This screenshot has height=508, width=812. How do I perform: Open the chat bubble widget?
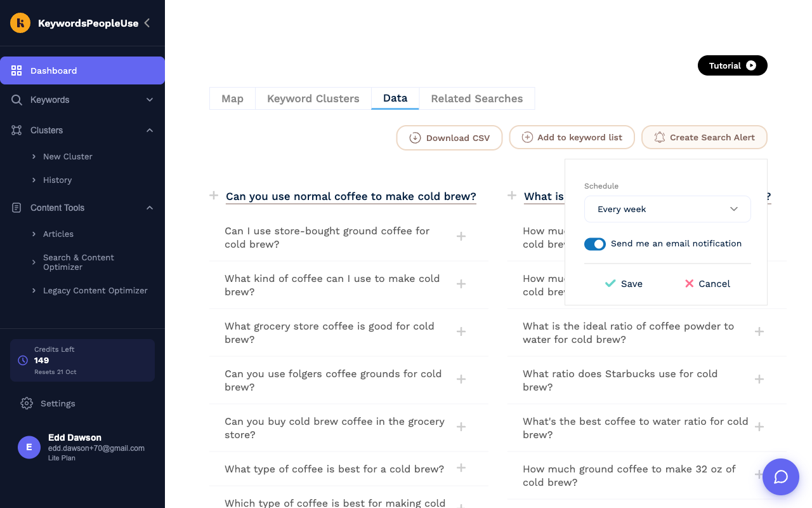tap(781, 477)
